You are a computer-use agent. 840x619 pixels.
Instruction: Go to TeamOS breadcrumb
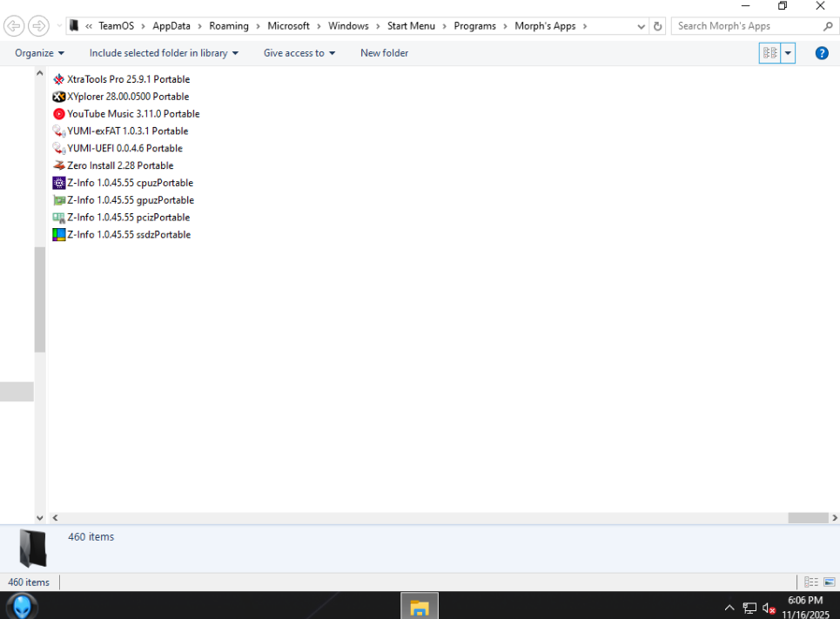point(117,26)
